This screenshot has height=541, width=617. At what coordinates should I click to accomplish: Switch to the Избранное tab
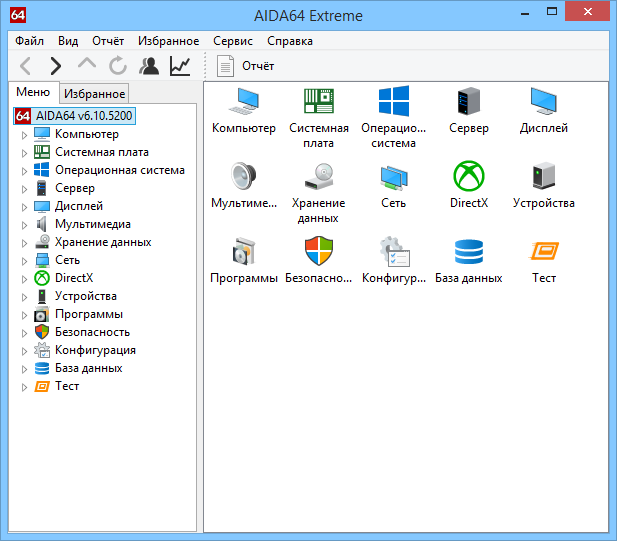(94, 94)
